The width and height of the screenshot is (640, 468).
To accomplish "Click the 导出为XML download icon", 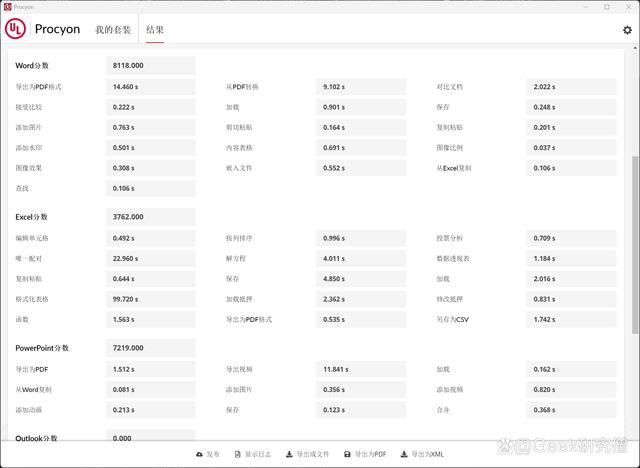I will click(402, 454).
